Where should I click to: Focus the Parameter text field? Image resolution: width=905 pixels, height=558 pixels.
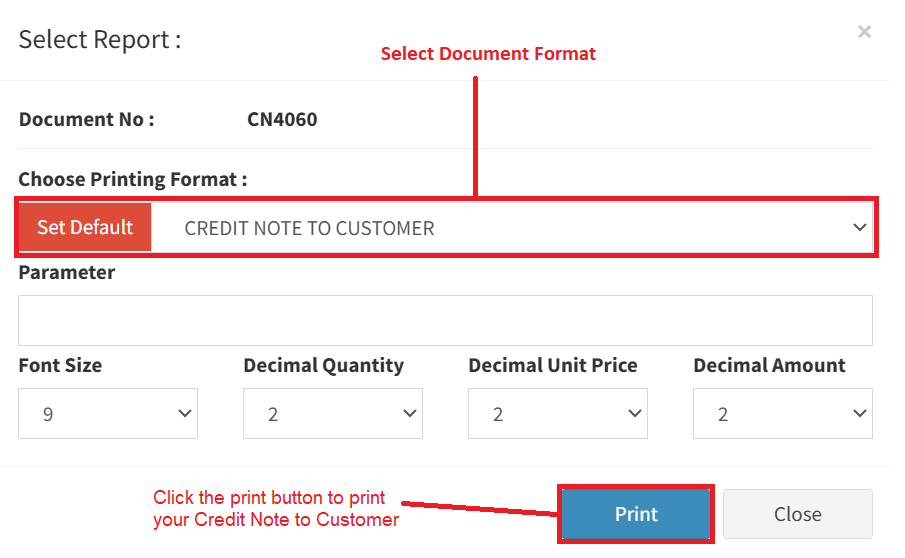pyautogui.click(x=445, y=321)
